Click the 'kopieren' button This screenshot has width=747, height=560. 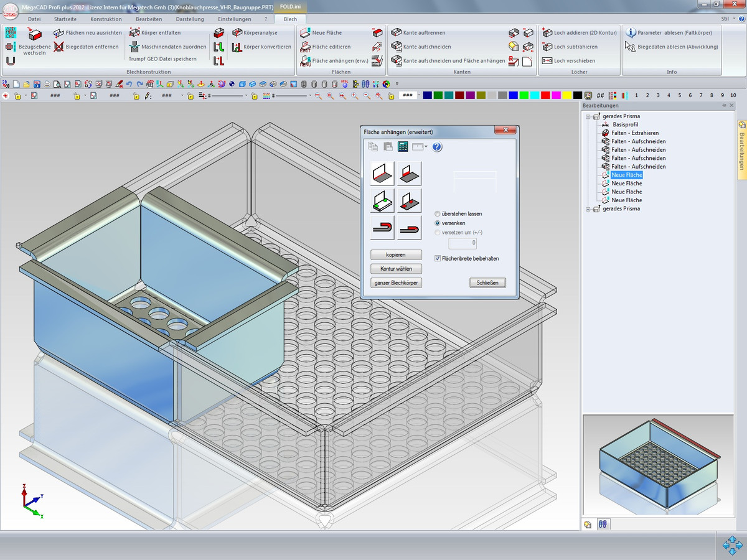pos(396,255)
